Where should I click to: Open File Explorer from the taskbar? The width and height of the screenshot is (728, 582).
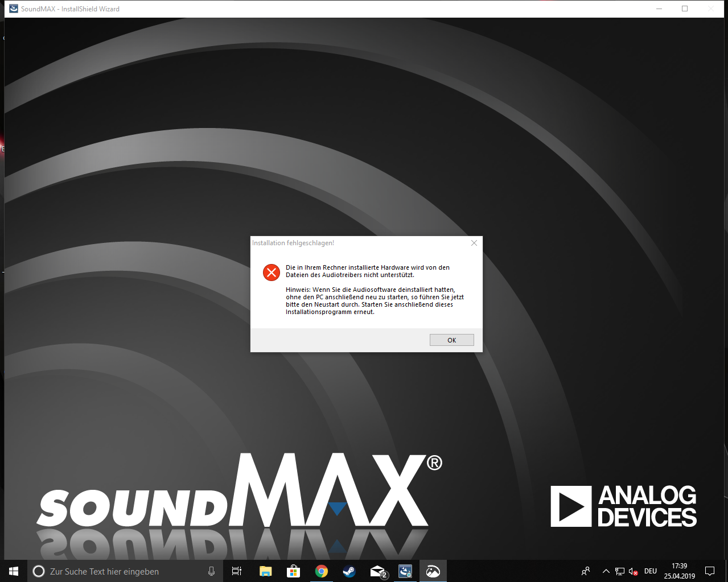(265, 571)
